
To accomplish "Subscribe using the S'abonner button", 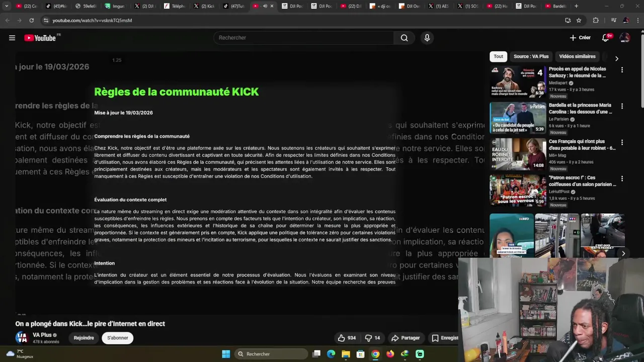I will point(118,338).
